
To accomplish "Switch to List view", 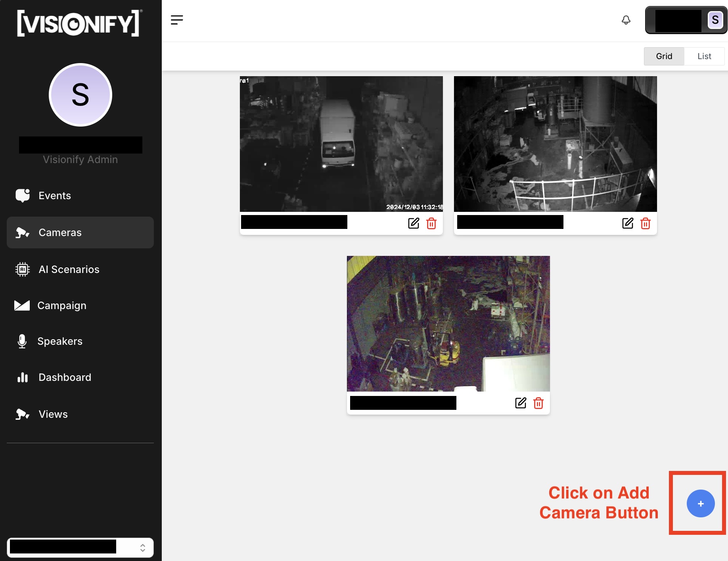I will point(704,56).
